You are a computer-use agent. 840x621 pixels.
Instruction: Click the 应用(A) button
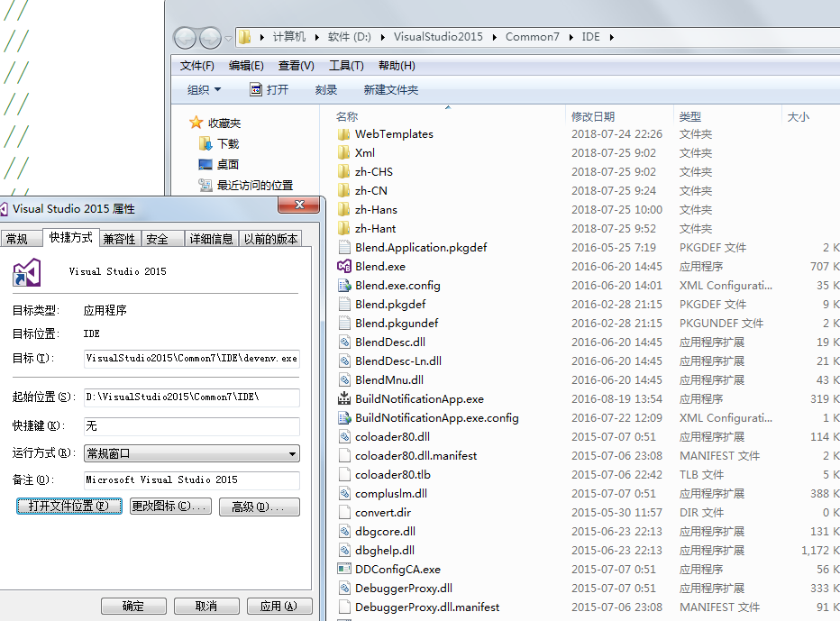coord(279,606)
